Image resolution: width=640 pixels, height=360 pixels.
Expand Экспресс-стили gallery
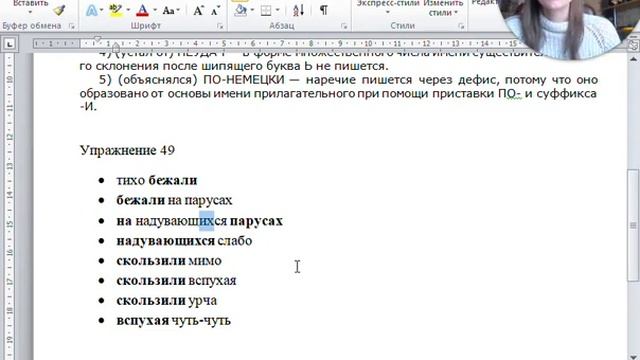pos(388,8)
